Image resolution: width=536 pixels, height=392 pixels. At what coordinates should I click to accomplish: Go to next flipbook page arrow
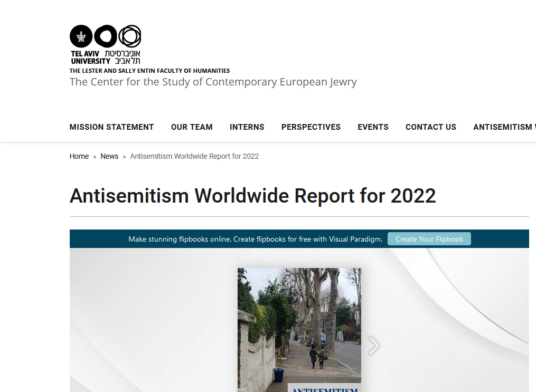click(374, 346)
